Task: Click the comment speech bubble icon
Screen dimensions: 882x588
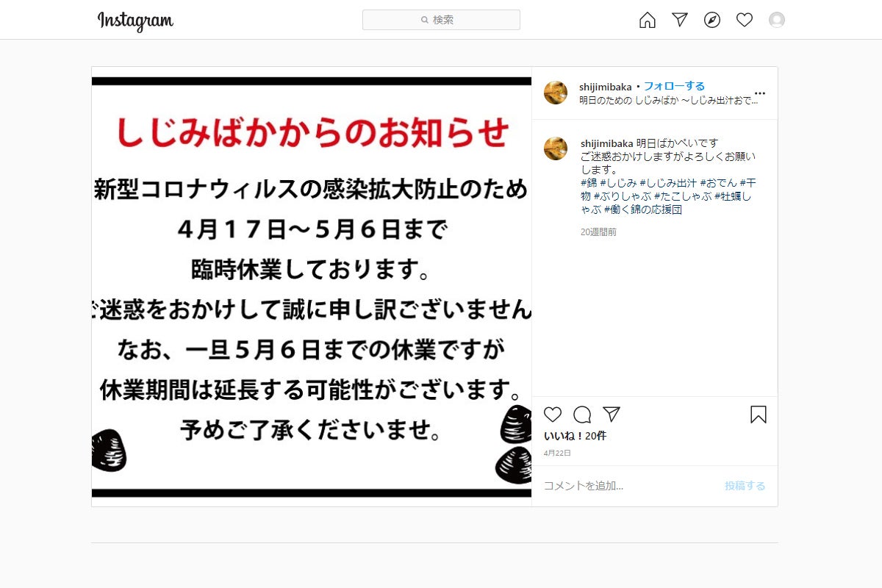Action: point(582,415)
